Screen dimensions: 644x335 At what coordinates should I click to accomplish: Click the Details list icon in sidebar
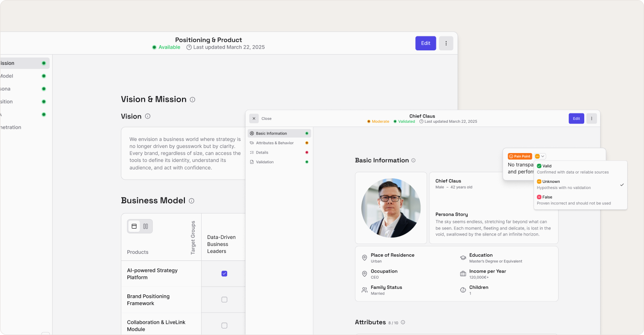pos(252,153)
